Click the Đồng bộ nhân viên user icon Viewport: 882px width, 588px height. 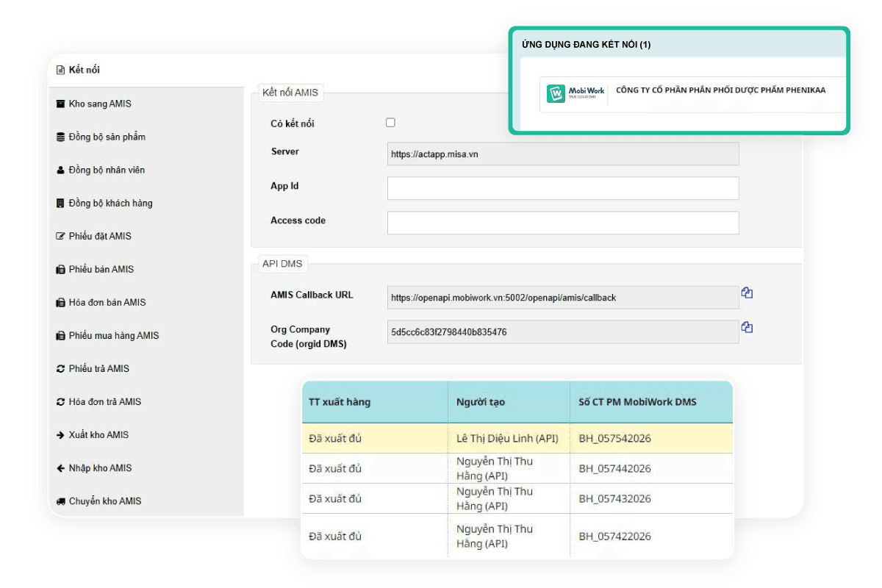click(x=60, y=170)
